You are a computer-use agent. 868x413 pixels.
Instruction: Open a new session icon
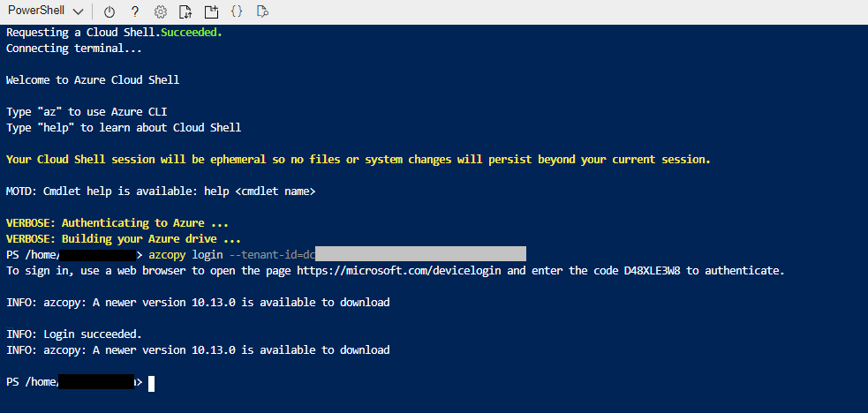coord(211,11)
